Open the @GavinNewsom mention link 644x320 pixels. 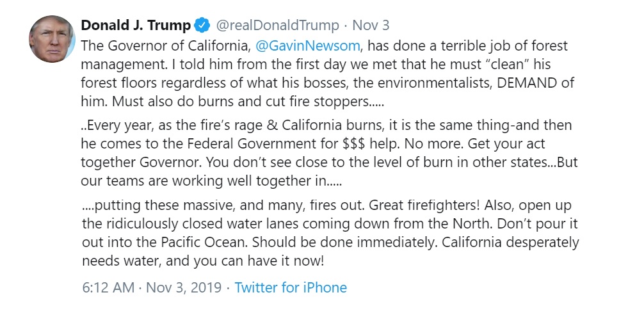(x=308, y=45)
